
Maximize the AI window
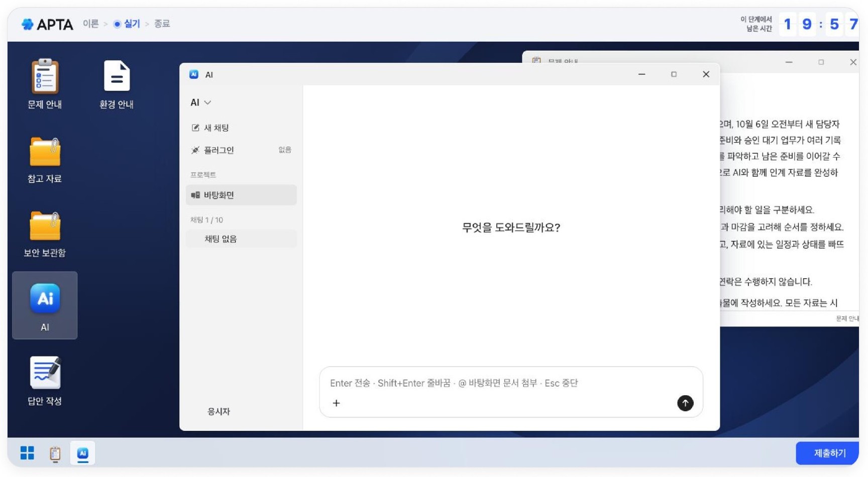[x=674, y=74]
